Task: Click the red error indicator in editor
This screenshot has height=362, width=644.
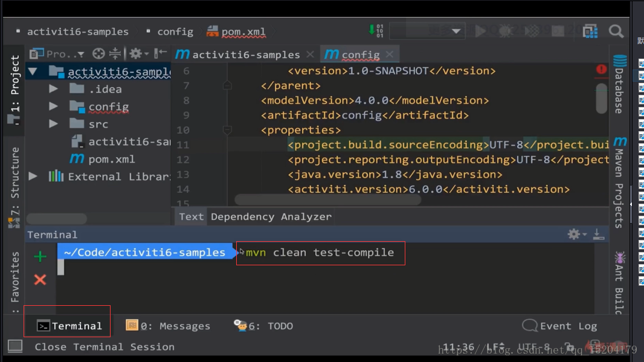Action: (x=601, y=69)
